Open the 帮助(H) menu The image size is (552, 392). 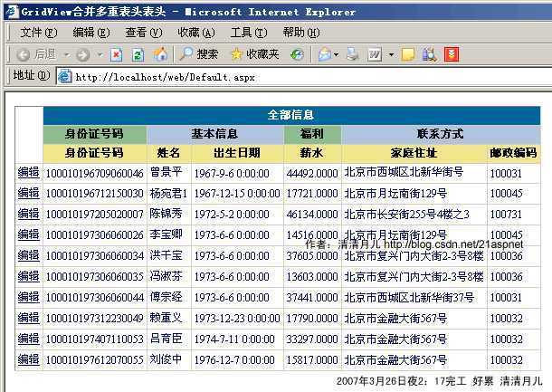pos(301,33)
